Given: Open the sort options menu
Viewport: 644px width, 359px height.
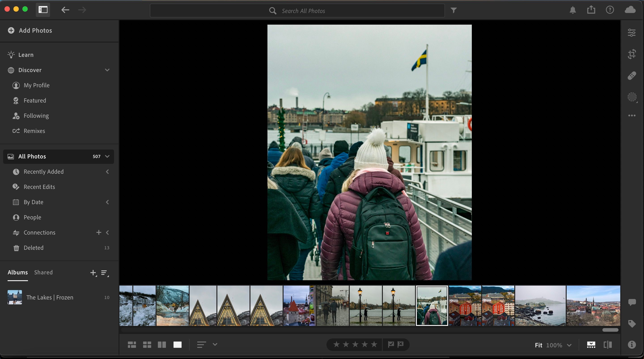Looking at the screenshot, I should pos(201,344).
